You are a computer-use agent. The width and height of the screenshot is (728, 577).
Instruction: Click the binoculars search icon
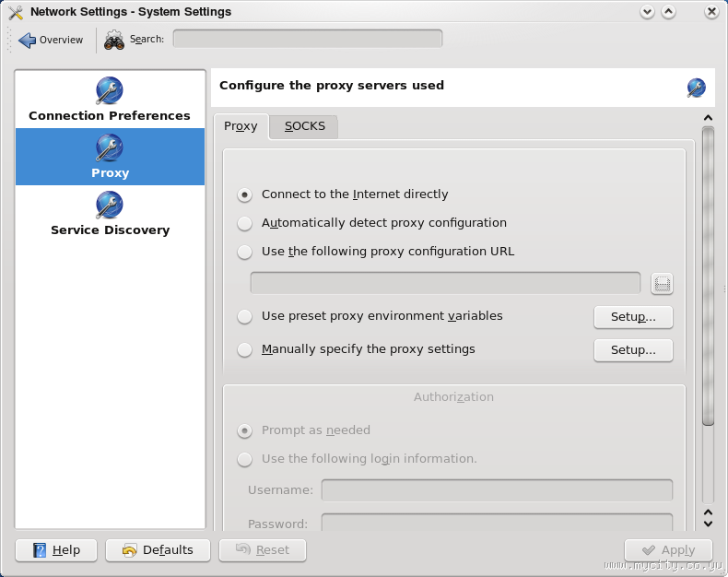114,40
